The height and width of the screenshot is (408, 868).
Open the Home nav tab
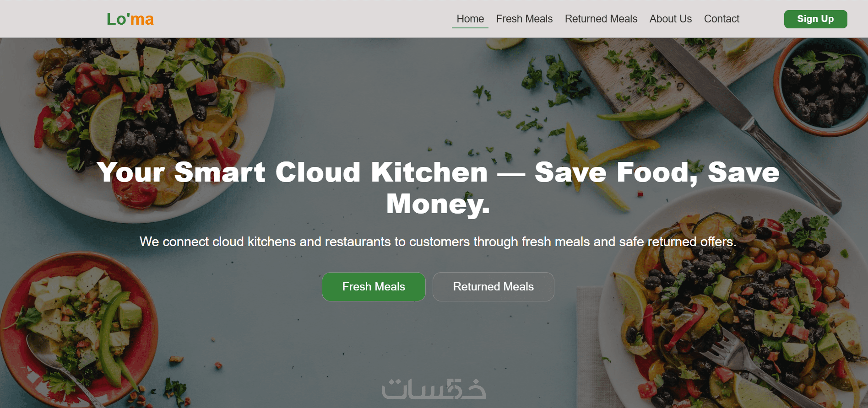pos(470,19)
